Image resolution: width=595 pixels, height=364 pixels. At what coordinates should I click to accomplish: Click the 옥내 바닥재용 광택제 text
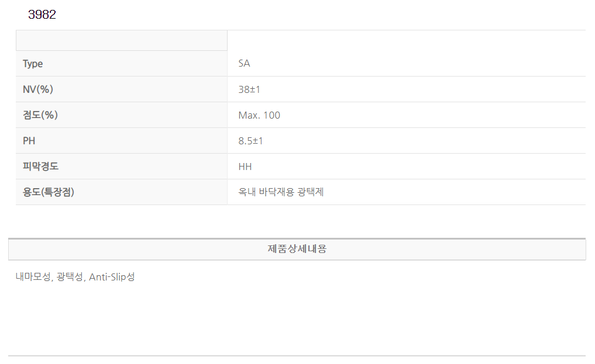point(281,192)
